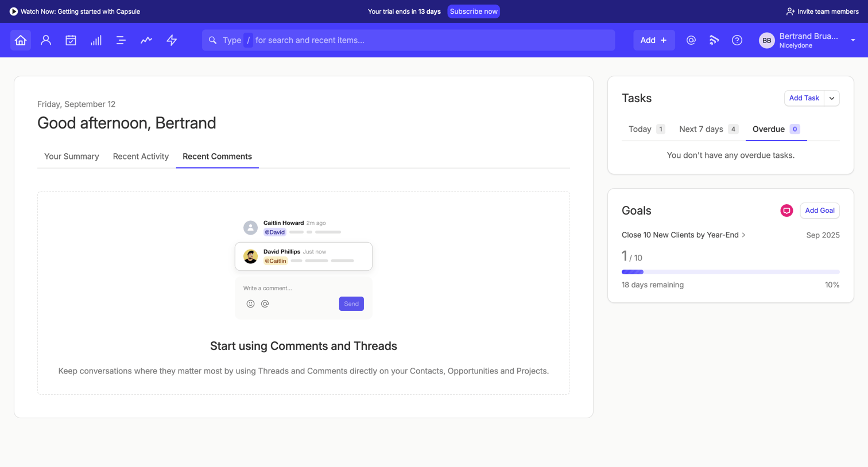
Task: Click 'You don't have any overdue tasks.' text
Action: [730, 155]
